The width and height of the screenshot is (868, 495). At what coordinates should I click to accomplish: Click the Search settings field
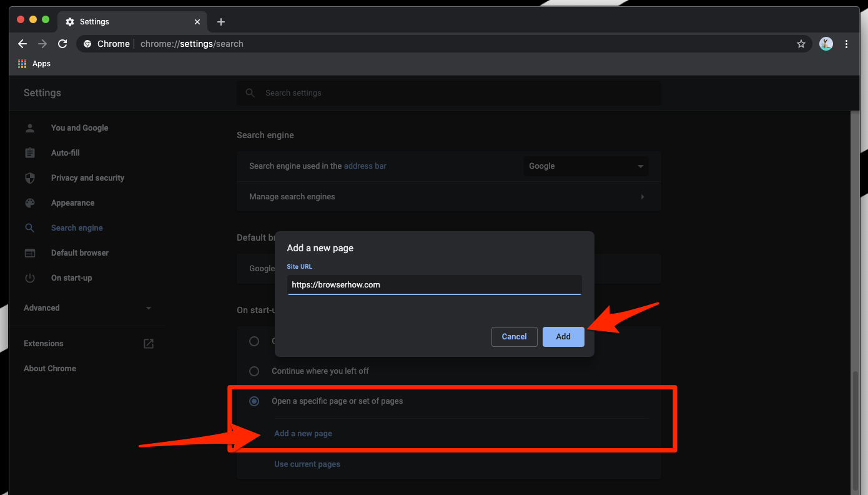(x=448, y=93)
